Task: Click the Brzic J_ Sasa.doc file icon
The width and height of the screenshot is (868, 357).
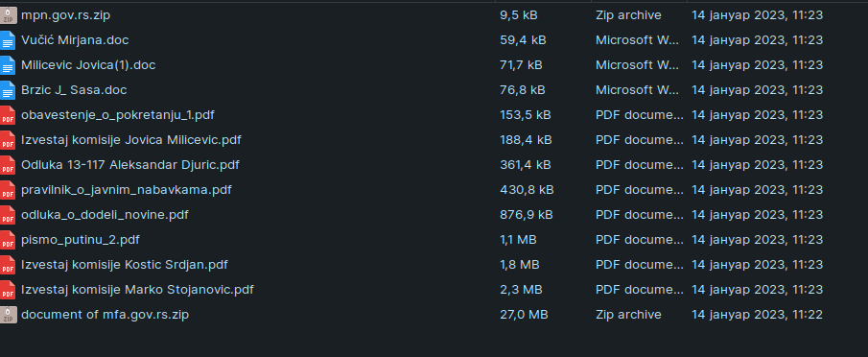Action: (8, 89)
